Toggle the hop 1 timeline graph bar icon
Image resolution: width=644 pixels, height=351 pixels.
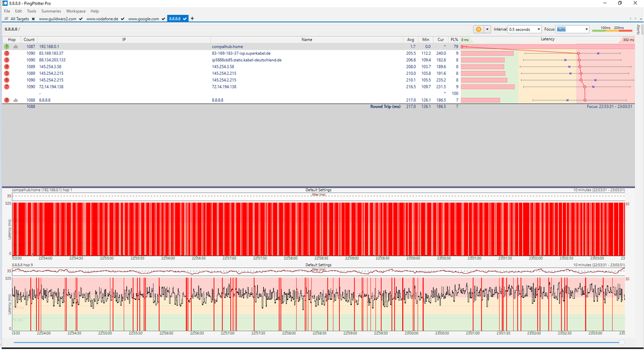point(15,47)
